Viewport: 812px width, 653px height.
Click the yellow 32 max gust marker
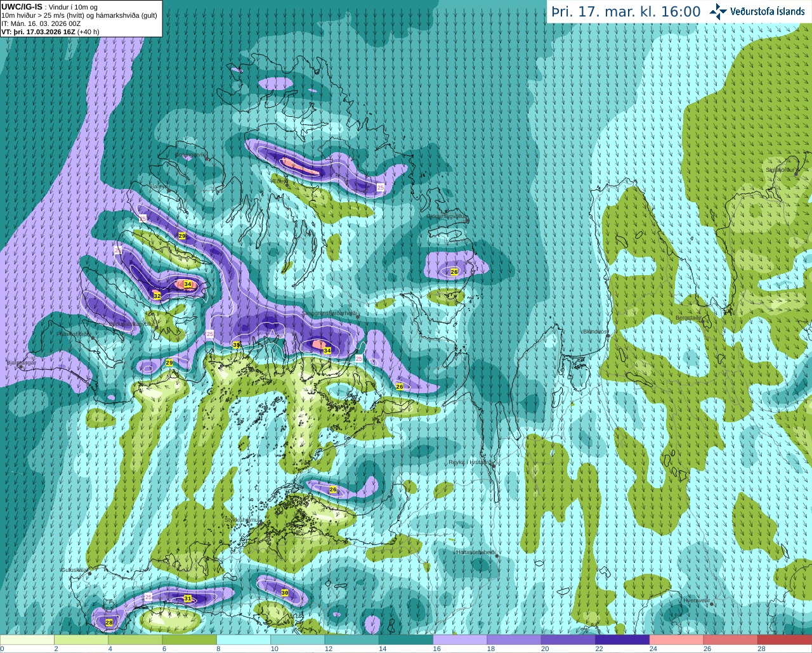[157, 296]
